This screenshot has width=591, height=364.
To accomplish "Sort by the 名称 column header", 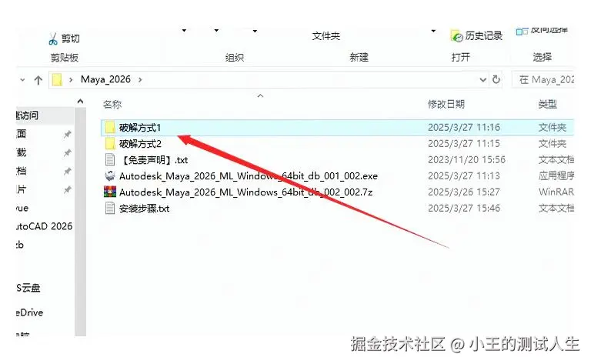I will click(x=112, y=105).
